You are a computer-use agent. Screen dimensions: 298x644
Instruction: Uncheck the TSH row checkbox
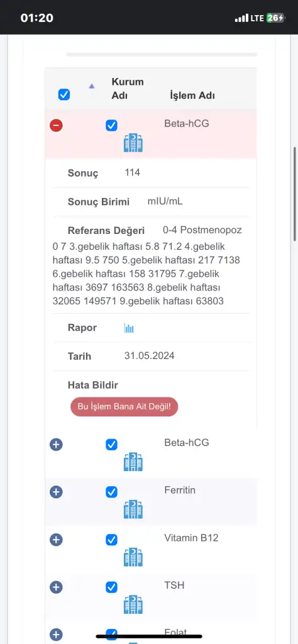coord(112,587)
